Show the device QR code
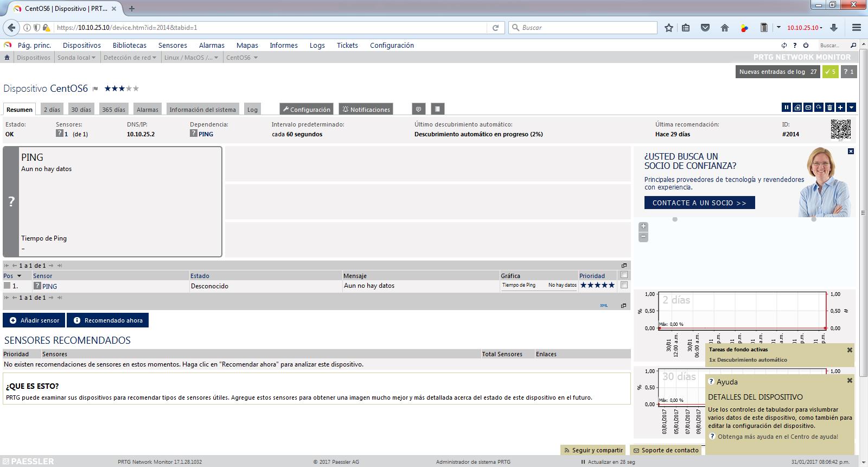The width and height of the screenshot is (868, 467). coord(840,129)
